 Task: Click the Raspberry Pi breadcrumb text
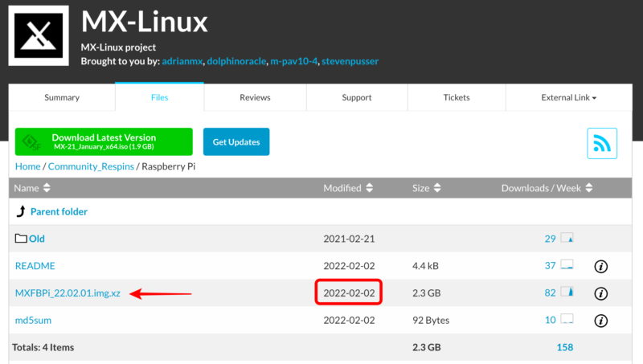[x=169, y=166]
